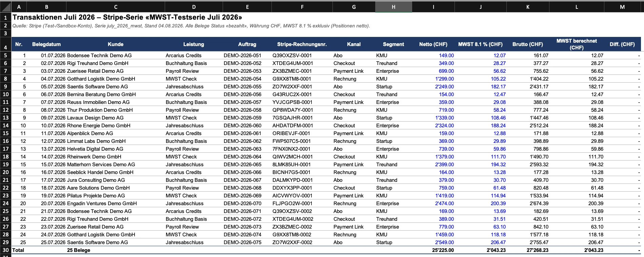Click the Kunde column heading cell

point(116,44)
